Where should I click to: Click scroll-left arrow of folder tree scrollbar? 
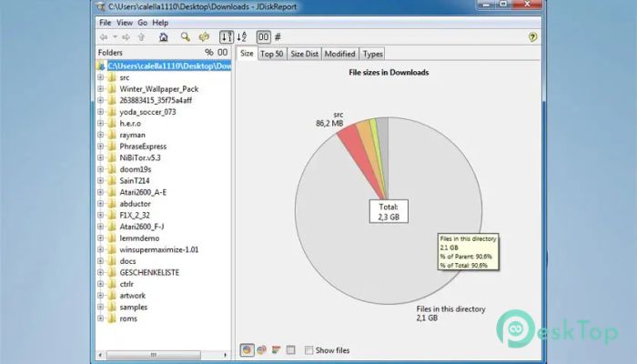(100, 355)
